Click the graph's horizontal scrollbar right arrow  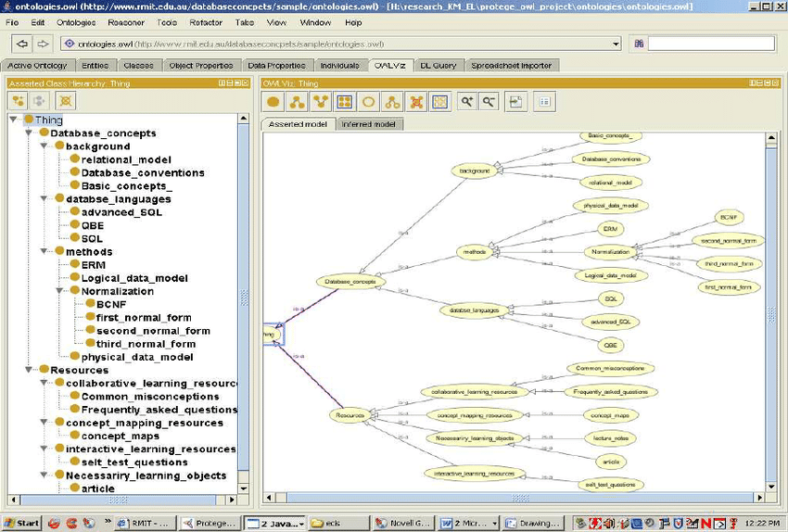[x=759, y=498]
